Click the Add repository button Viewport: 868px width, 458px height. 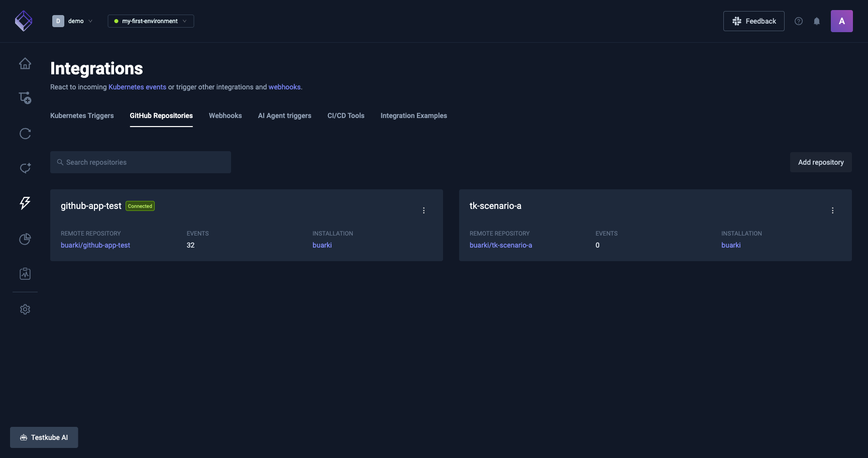[x=821, y=162]
